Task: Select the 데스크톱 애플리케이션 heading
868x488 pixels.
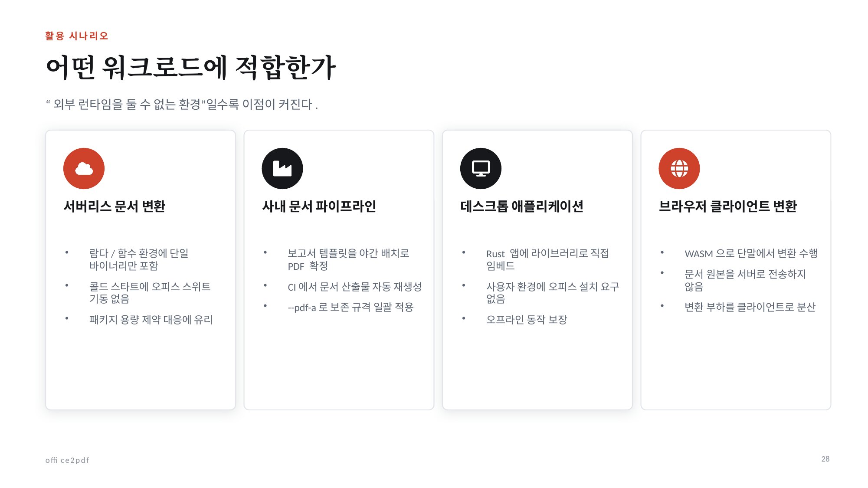Action: (x=522, y=206)
